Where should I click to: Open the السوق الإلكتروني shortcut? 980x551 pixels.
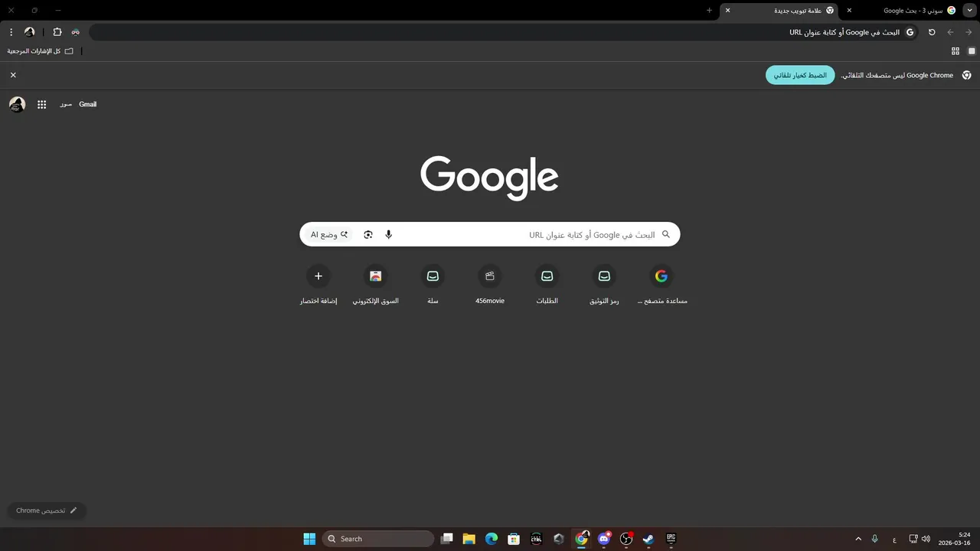point(375,285)
